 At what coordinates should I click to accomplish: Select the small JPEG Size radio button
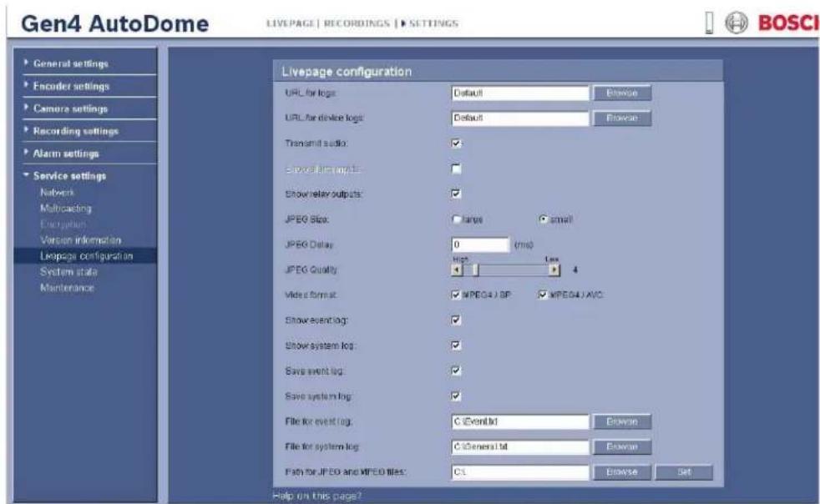click(544, 219)
